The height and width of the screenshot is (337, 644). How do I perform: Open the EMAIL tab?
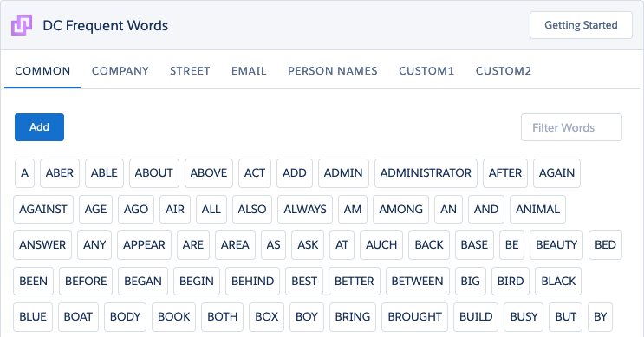click(249, 71)
